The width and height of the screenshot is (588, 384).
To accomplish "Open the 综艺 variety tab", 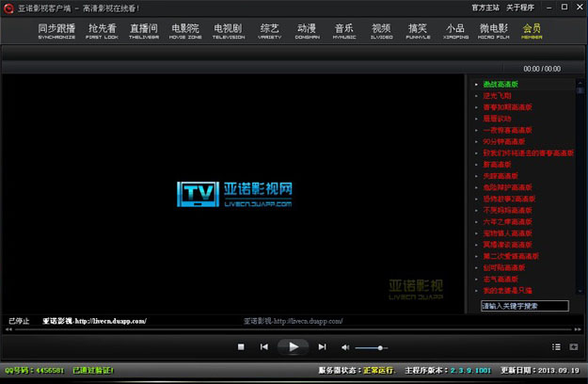I will tap(270, 31).
